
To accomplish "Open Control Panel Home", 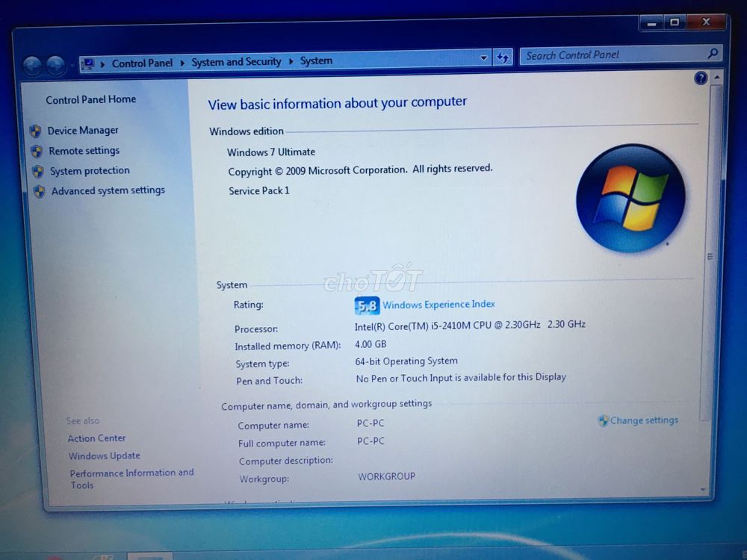I will point(91,99).
